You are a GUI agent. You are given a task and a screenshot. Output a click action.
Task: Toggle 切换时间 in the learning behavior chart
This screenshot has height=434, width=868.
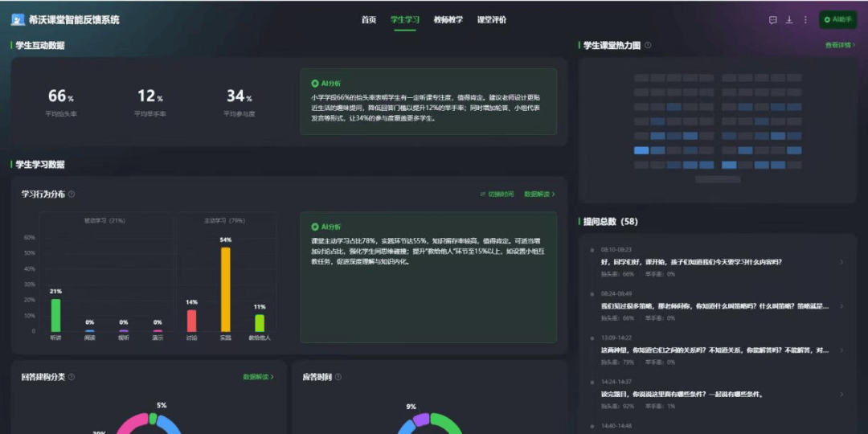tap(496, 194)
